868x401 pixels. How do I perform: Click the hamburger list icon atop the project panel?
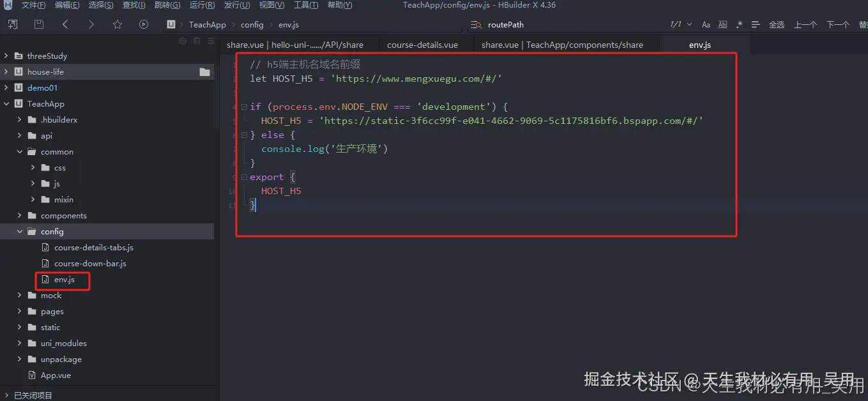[211, 40]
